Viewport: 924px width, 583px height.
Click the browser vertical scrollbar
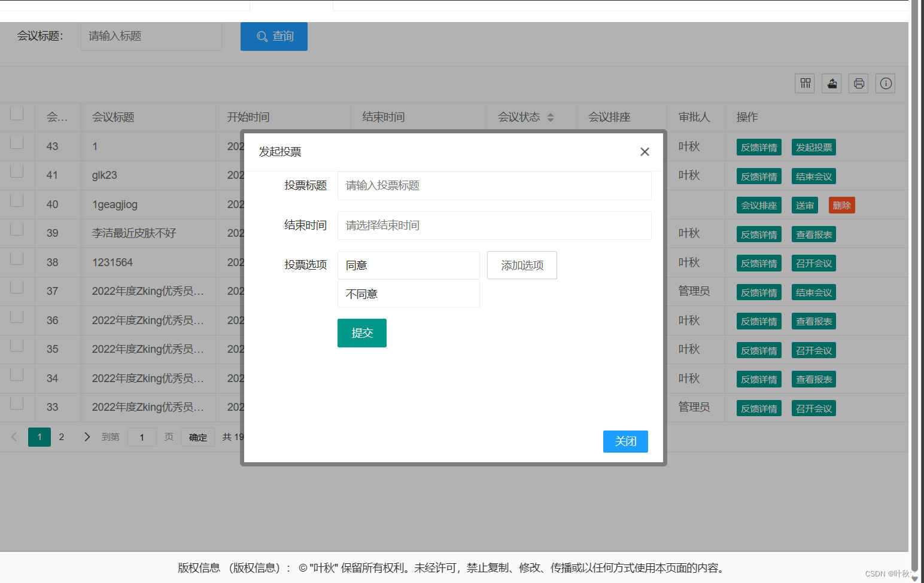[914, 287]
